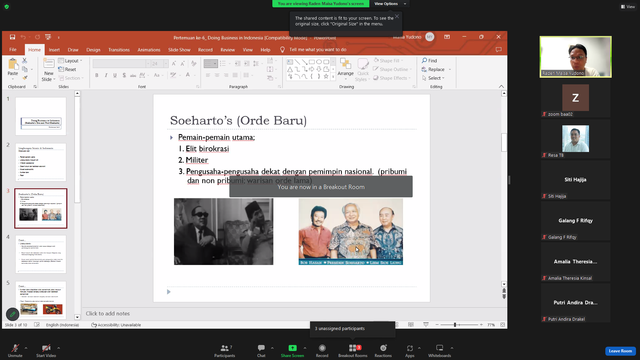The width and height of the screenshot is (640, 360).
Task: Open the File tab
Action: [13, 50]
